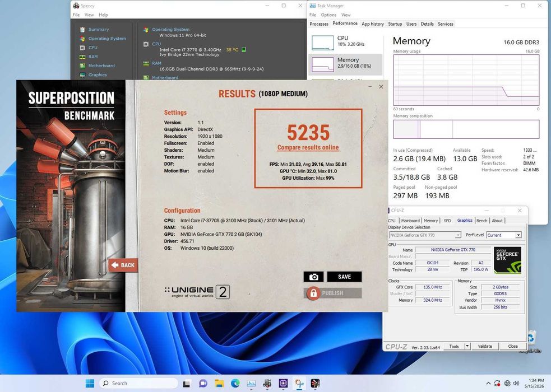This screenshot has height=392, width=551.
Task: Open Task Manager View menu
Action: coord(346,15)
